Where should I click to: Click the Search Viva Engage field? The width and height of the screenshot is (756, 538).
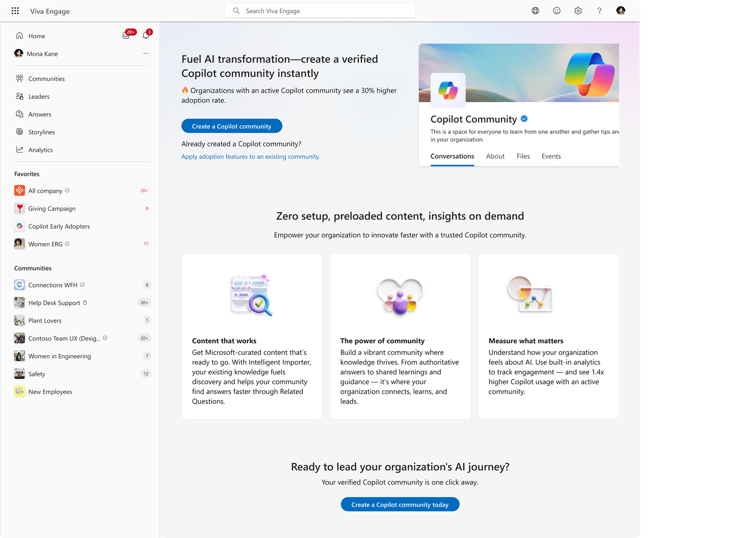[x=320, y=10]
